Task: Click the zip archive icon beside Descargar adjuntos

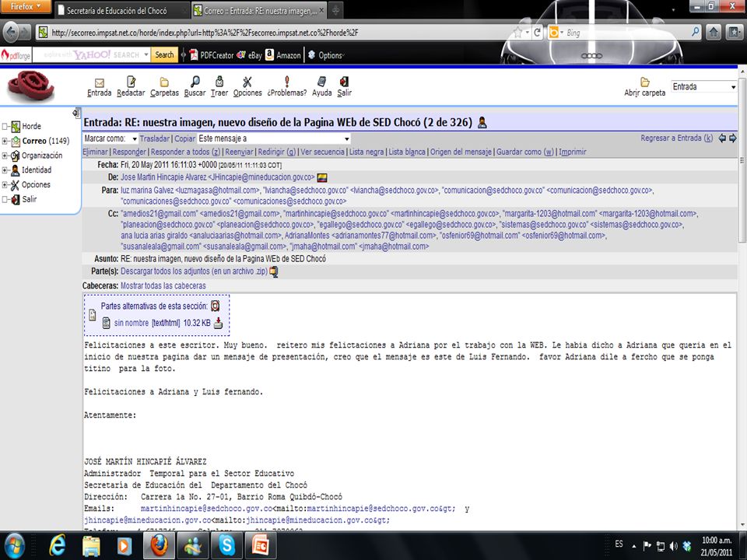Action: tap(273, 271)
